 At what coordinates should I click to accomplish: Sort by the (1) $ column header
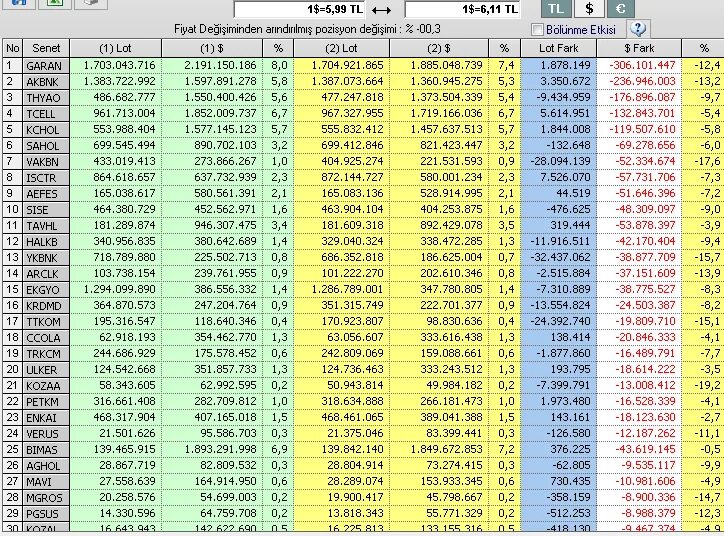[x=212, y=48]
